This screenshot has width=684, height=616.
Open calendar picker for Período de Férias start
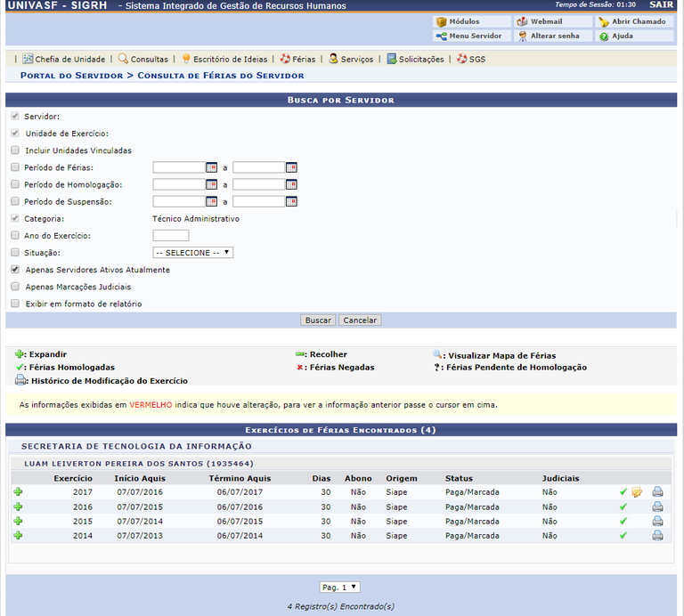(212, 167)
